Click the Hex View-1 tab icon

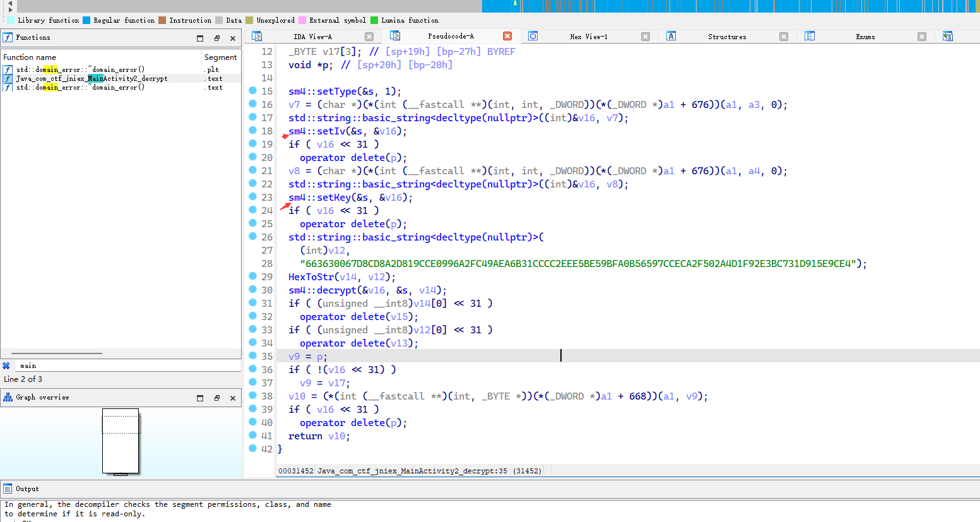(533, 37)
